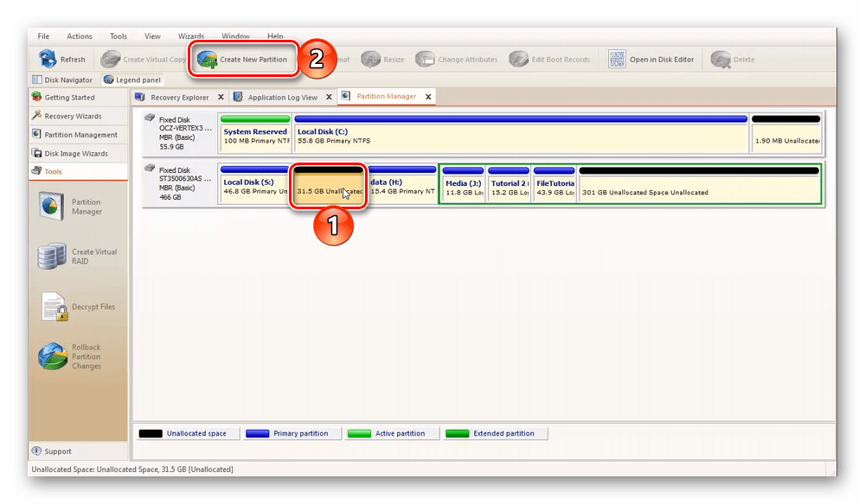Click the 55.9 GB disk size text

pyautogui.click(x=171, y=147)
